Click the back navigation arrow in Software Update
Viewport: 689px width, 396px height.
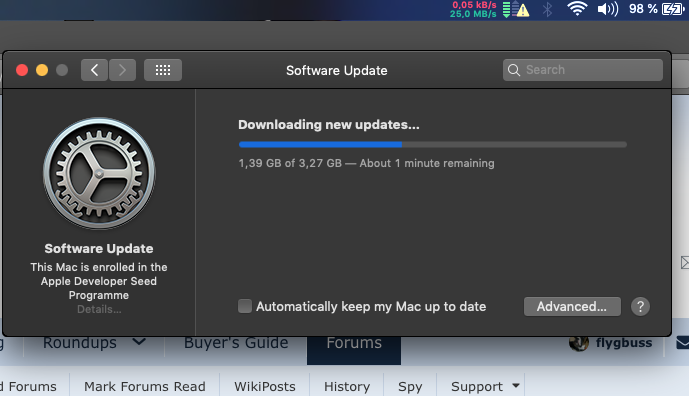[x=94, y=70]
